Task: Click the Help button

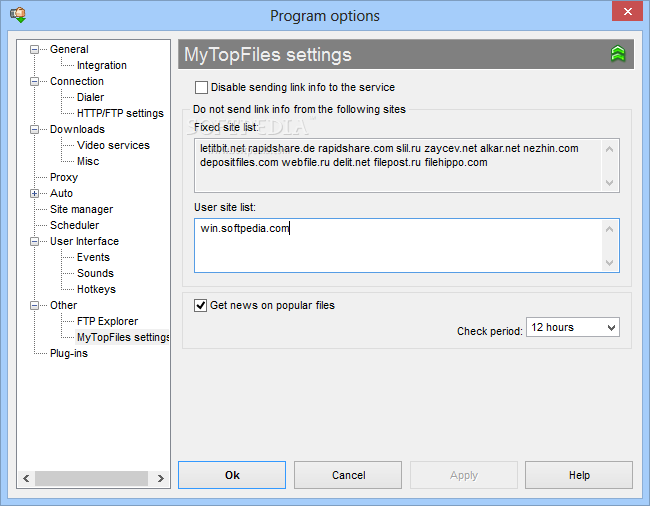Action: 579,475
